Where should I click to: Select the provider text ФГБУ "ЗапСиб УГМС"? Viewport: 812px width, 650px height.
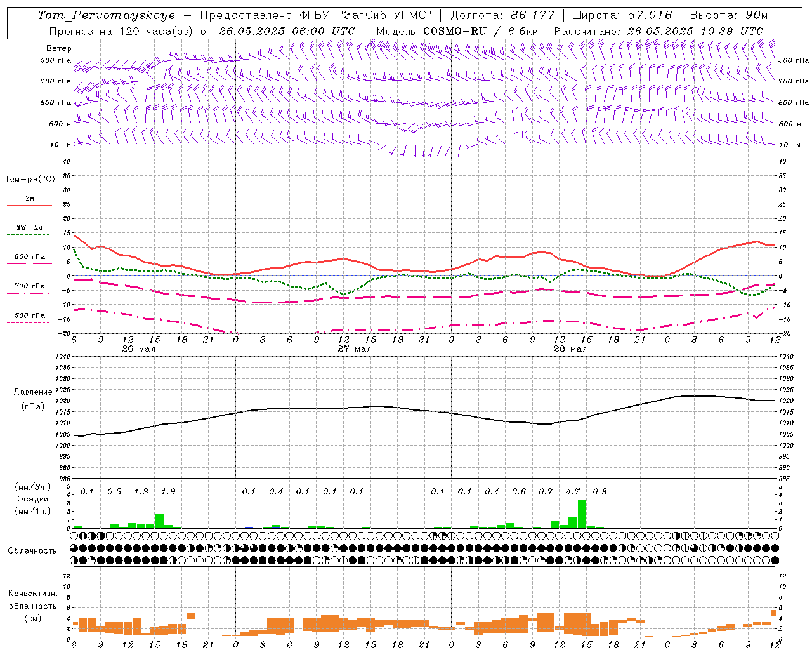pos(365,15)
